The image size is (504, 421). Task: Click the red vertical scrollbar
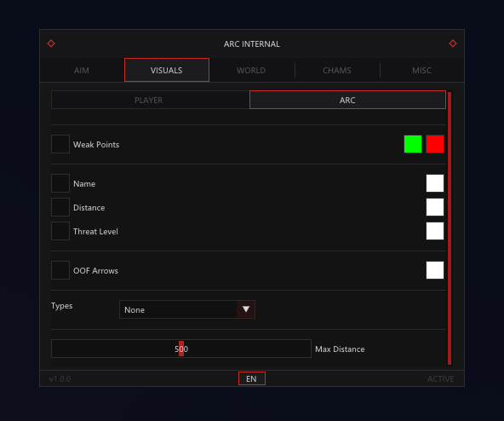point(450,228)
